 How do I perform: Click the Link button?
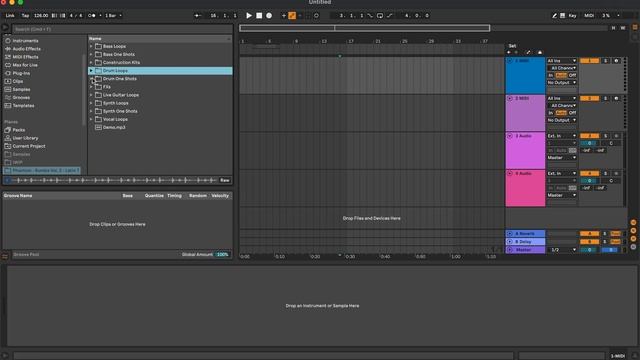pyautogui.click(x=10, y=16)
